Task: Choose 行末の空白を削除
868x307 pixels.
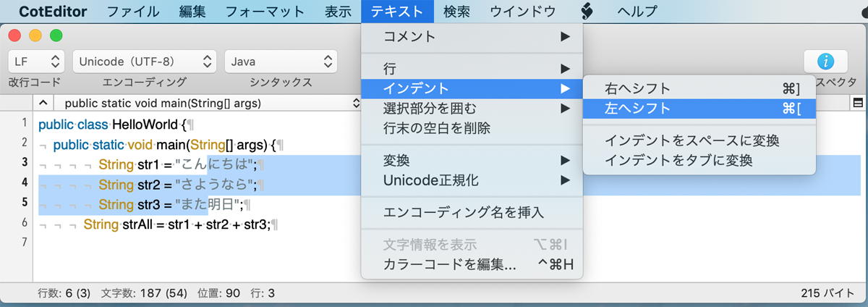Action: point(472,128)
